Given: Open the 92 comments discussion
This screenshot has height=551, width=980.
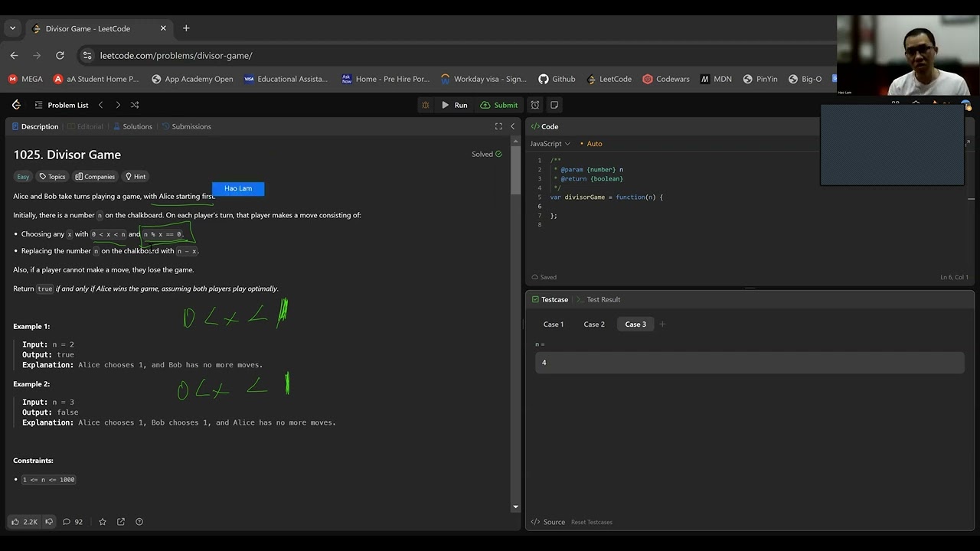Looking at the screenshot, I should click(x=73, y=522).
